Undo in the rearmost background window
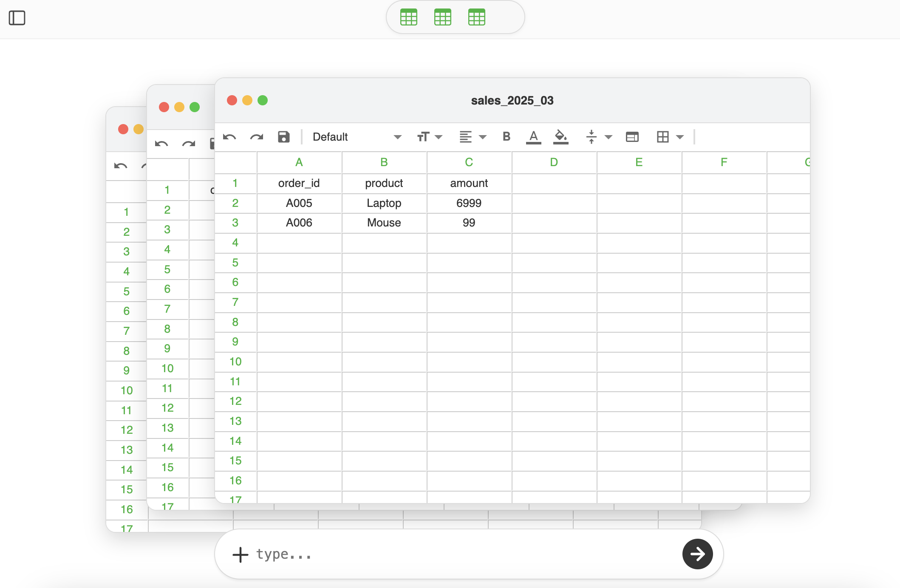The height and width of the screenshot is (588, 900). (x=121, y=166)
